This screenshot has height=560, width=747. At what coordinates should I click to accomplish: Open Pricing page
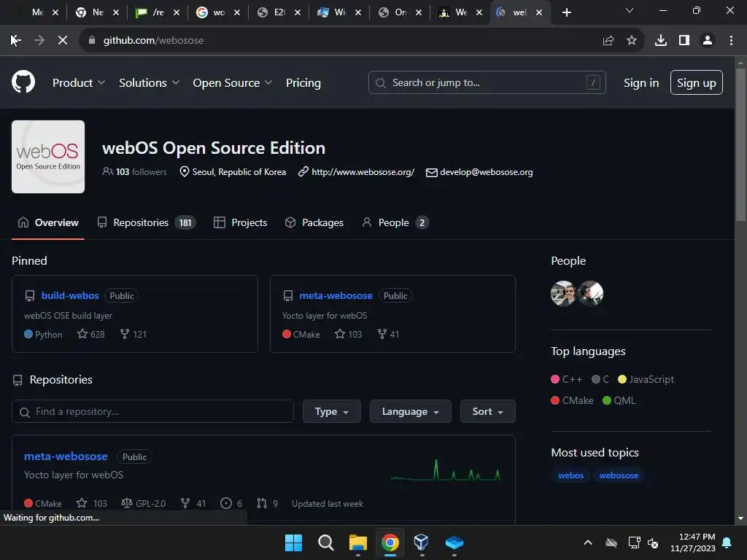(x=303, y=83)
